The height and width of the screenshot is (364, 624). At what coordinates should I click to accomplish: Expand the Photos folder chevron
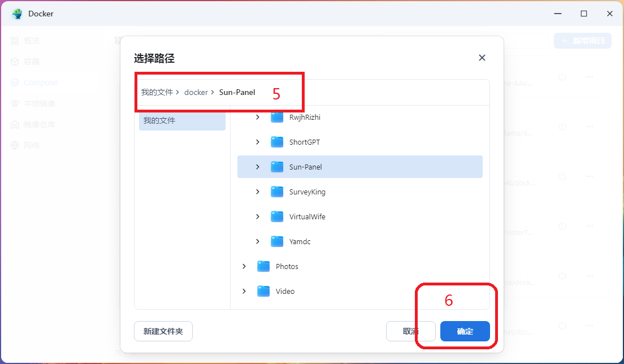point(244,266)
